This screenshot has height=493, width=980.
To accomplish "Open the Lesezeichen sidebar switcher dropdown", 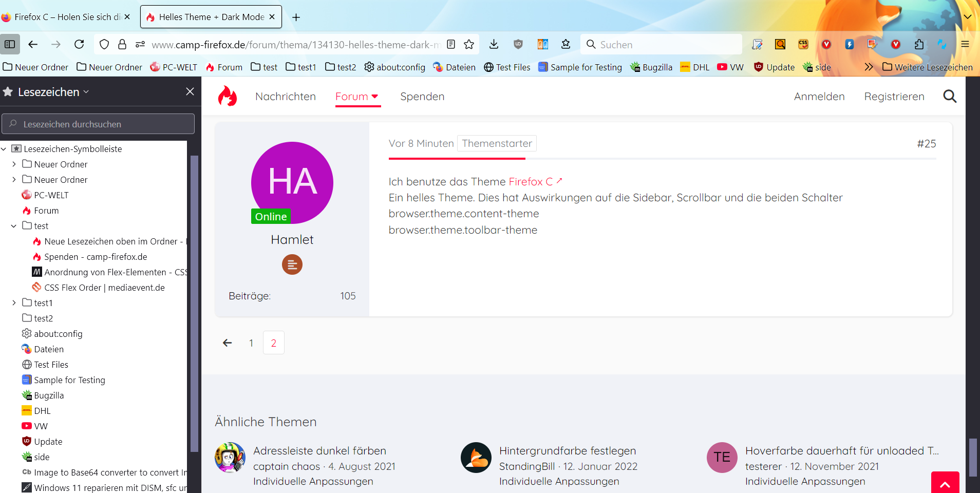I will click(x=53, y=92).
